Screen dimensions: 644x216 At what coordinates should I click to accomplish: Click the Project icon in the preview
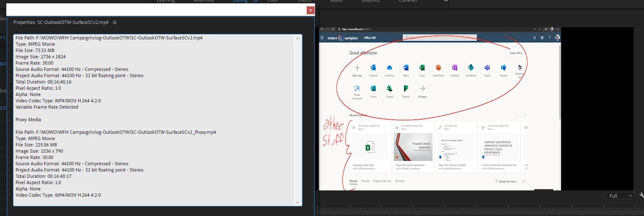click(x=389, y=88)
